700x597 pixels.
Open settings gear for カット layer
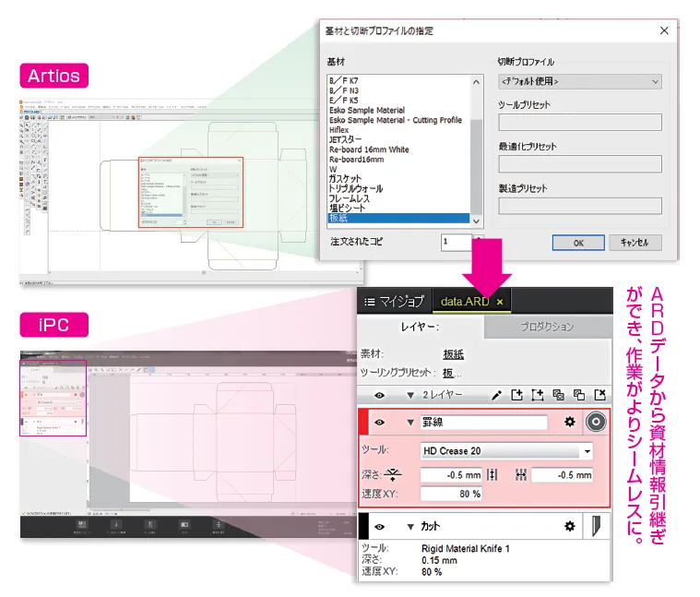click(x=570, y=526)
